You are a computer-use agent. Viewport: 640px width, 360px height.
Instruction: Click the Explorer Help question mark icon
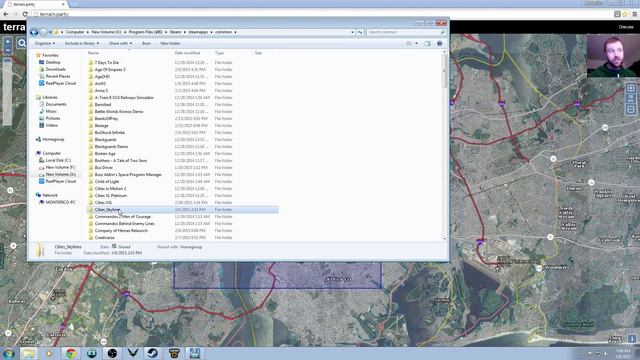point(440,43)
